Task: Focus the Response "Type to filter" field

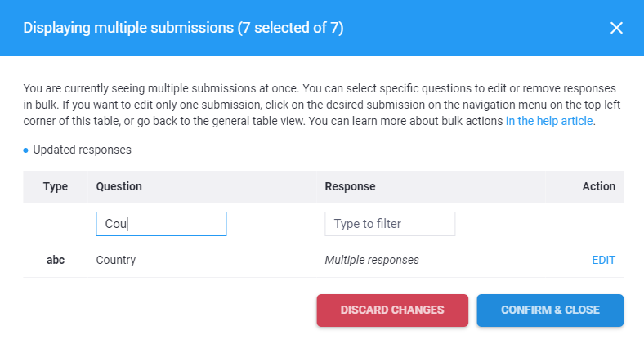Action: (x=390, y=224)
